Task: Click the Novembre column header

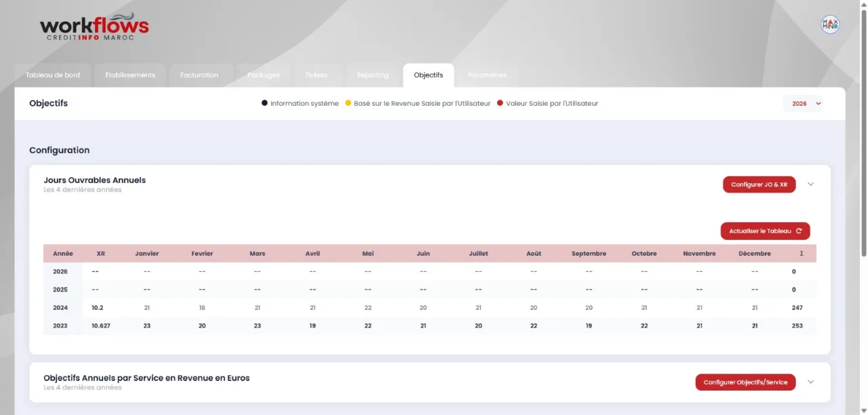Action: click(700, 254)
